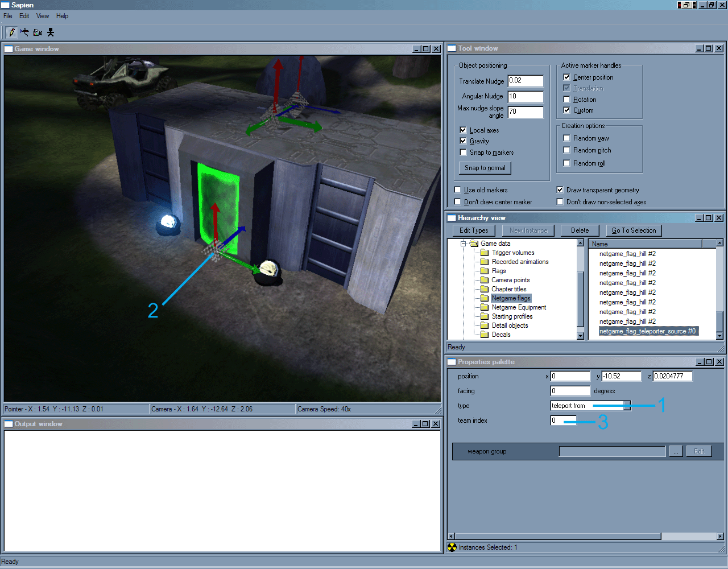728x569 pixels.
Task: Click the weapon group browse (...) button
Action: 676,451
